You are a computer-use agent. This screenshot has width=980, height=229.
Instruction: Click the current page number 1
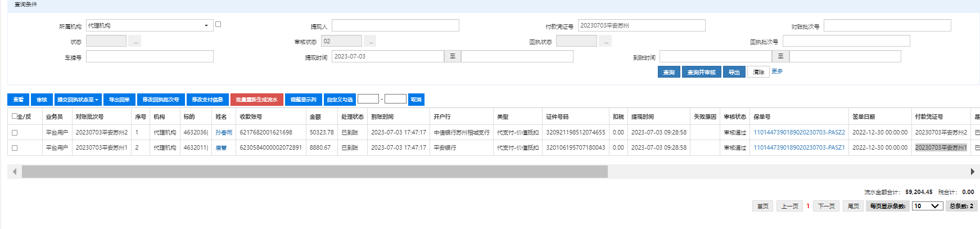(808, 206)
